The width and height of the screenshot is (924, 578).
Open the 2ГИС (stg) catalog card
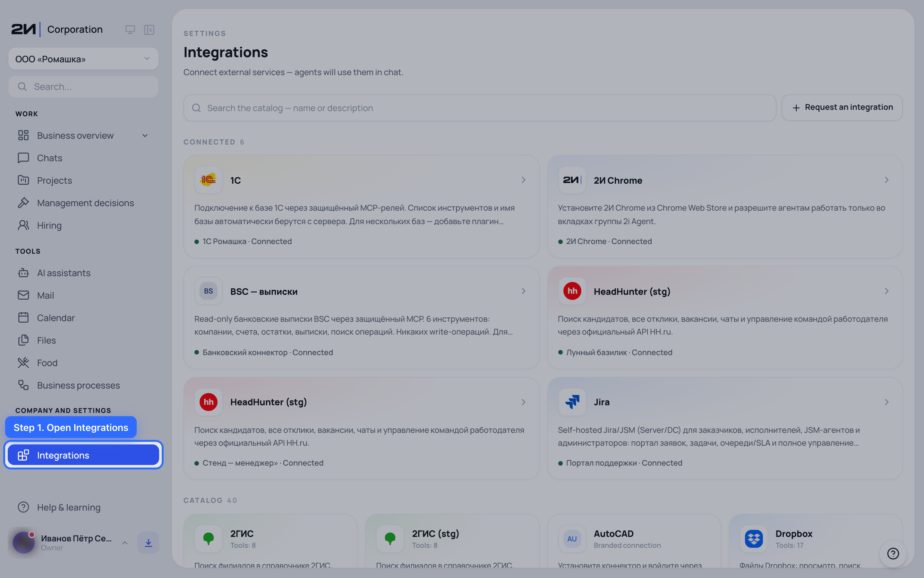tap(452, 541)
